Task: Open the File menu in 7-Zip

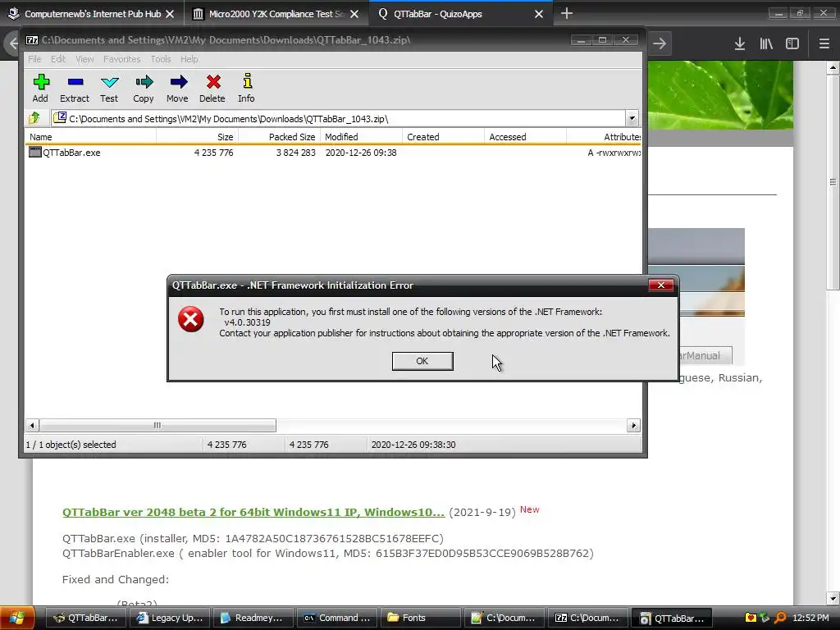Action: point(34,59)
